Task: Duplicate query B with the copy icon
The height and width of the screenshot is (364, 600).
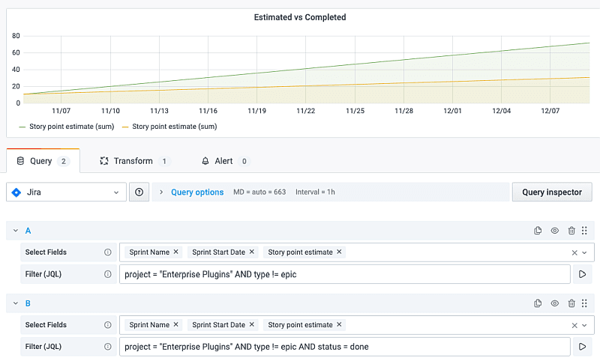Action: pyautogui.click(x=538, y=303)
